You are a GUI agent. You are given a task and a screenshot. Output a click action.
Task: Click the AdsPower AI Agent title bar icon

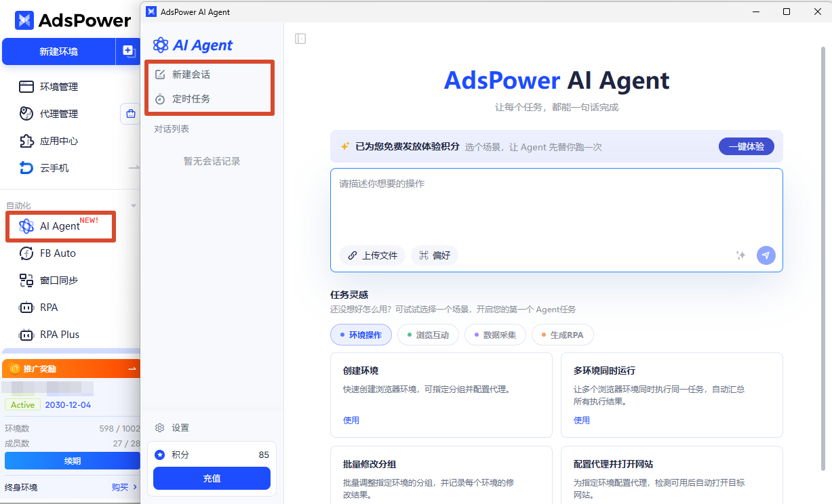pos(151,12)
